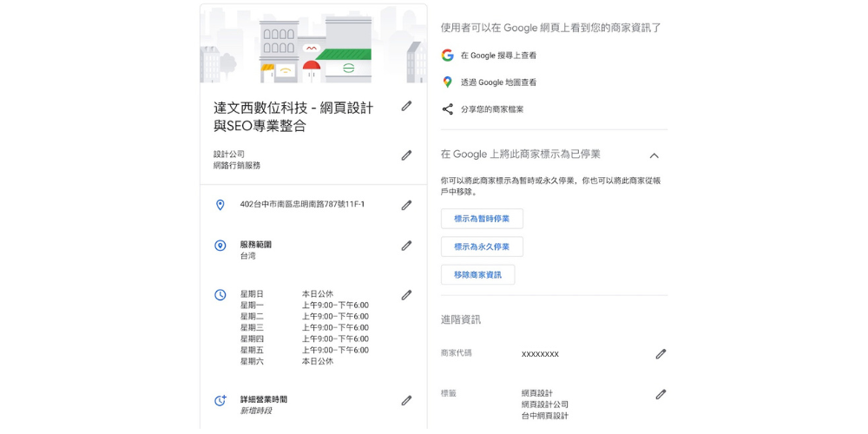Open 在 Google 搜尋上查看 link
Screen dimensions: 868x434
(x=498, y=56)
